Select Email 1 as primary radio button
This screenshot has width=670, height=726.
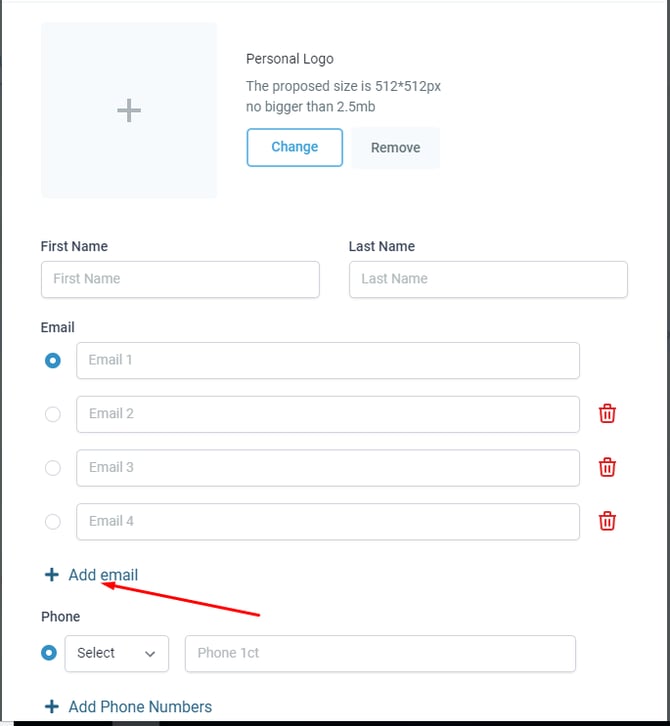[53, 360]
